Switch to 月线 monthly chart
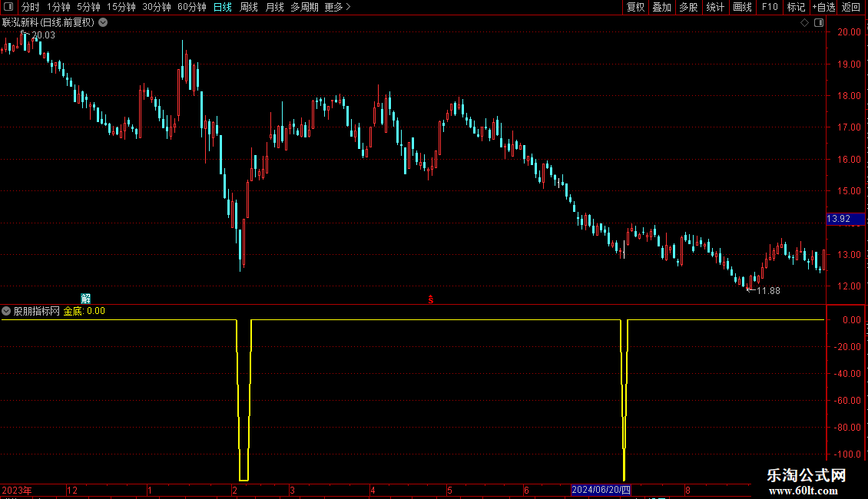The width and height of the screenshot is (868, 499). 274,7
